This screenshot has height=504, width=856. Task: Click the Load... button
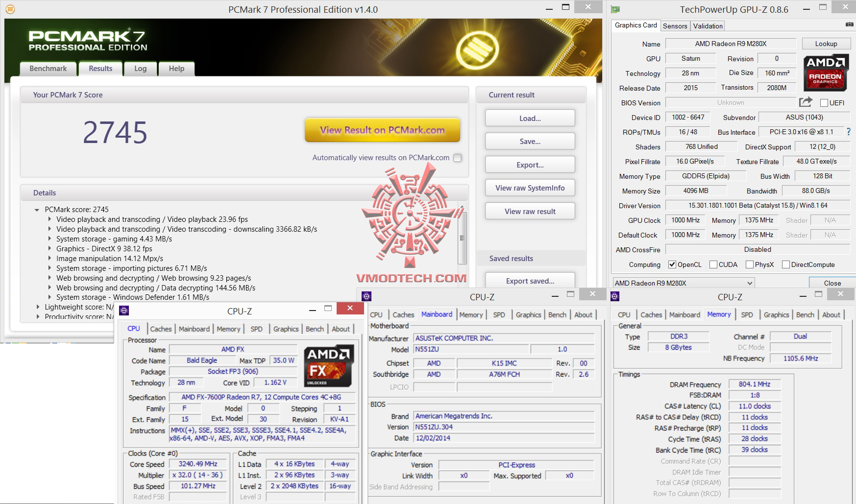pyautogui.click(x=530, y=118)
